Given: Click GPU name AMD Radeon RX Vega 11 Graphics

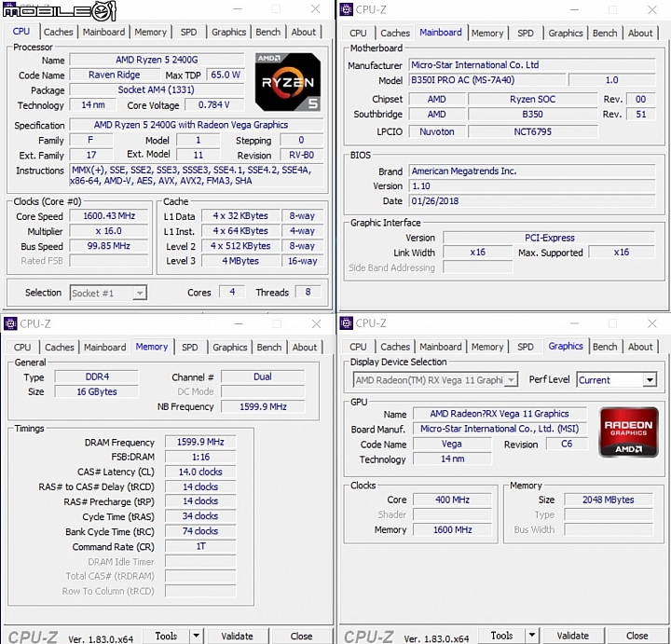Looking at the screenshot, I should [500, 414].
